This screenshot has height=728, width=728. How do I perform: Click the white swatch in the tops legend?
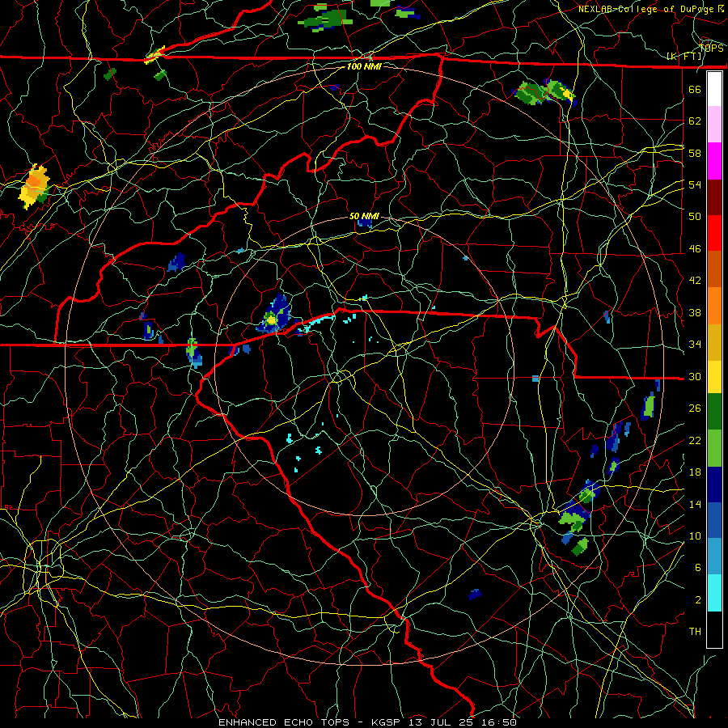(x=714, y=89)
